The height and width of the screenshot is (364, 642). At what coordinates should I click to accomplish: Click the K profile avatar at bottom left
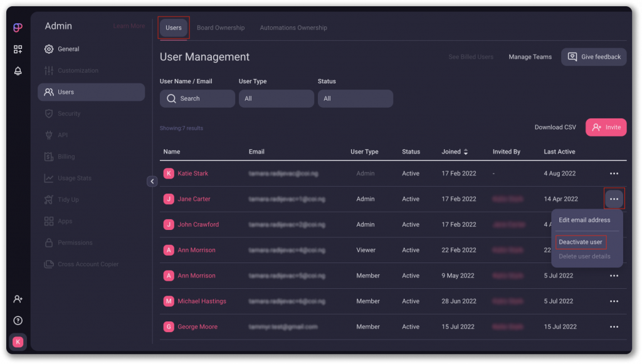click(x=18, y=341)
